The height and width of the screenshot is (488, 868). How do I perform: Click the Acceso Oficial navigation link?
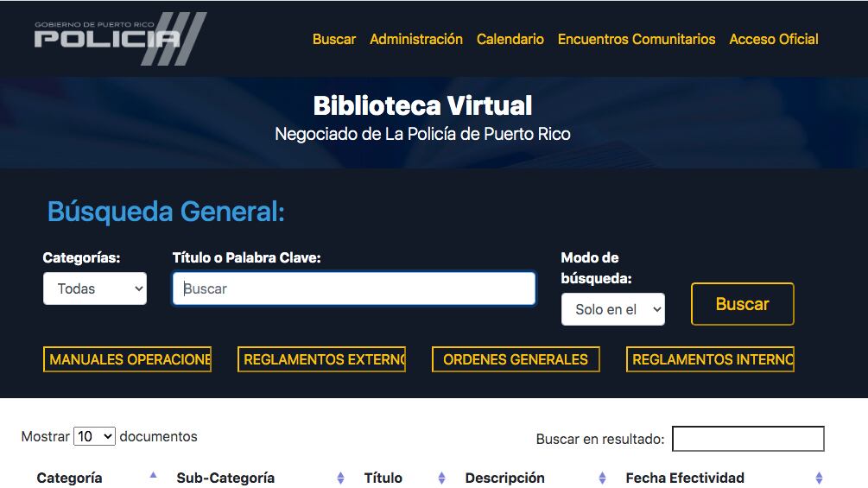774,39
